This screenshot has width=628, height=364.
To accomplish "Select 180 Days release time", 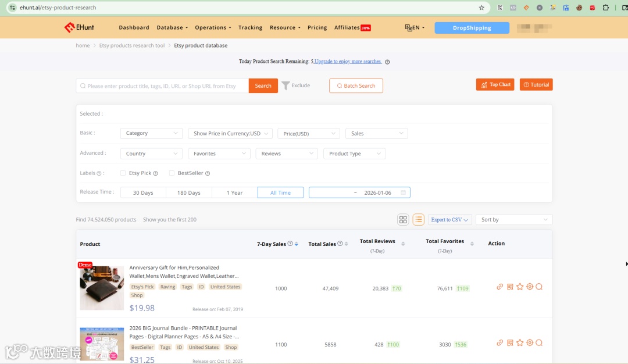I will coord(188,192).
